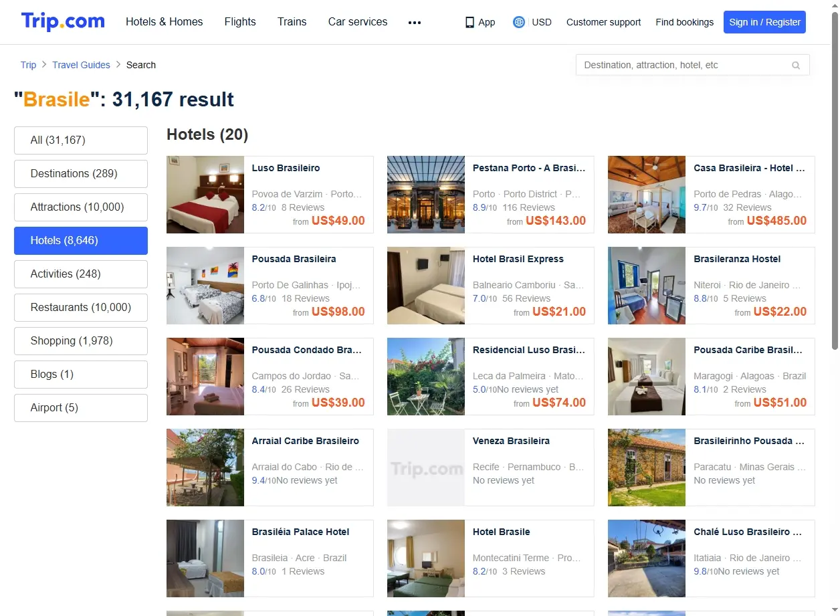Open Pousada Brasileira hotel thumbnail
This screenshot has width=840, height=616.
pos(205,286)
